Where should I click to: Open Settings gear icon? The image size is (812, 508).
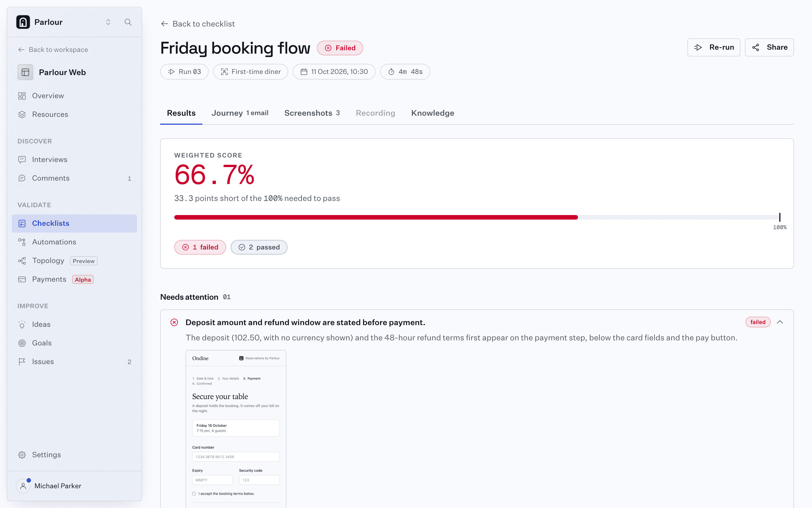(22, 455)
